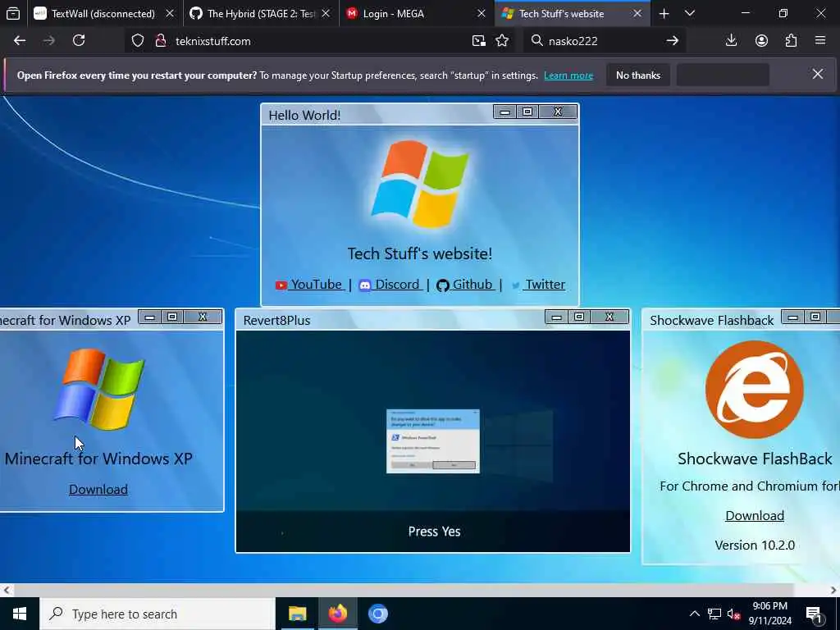Screen dimensions: 840x630
Task: Click the Version 10.2.0 text
Action: (x=755, y=546)
